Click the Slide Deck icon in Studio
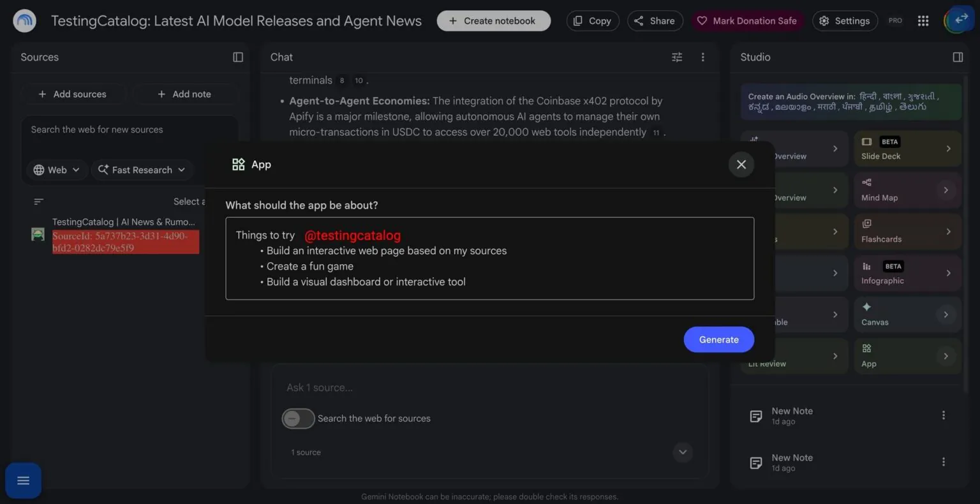 [866, 142]
